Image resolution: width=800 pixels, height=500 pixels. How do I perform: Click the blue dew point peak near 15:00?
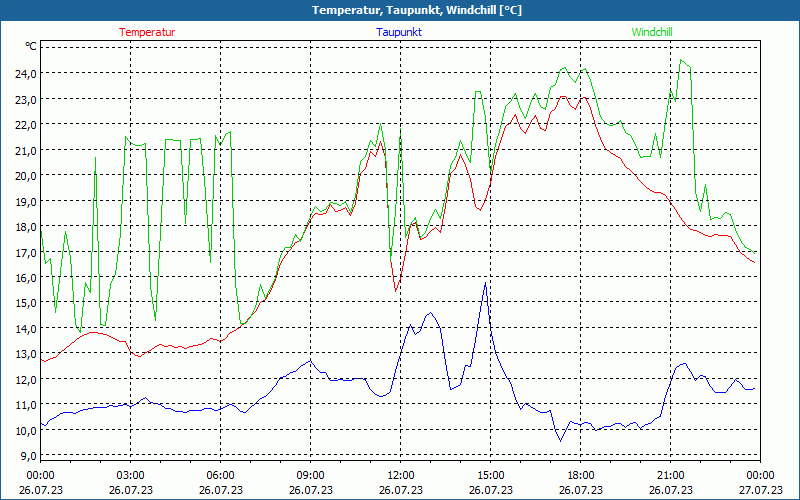point(485,283)
